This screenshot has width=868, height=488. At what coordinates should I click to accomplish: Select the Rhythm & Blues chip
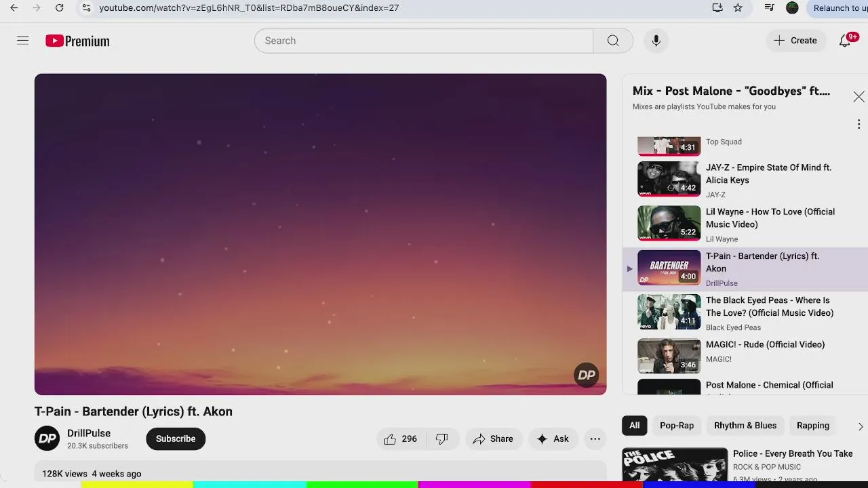pos(745,426)
